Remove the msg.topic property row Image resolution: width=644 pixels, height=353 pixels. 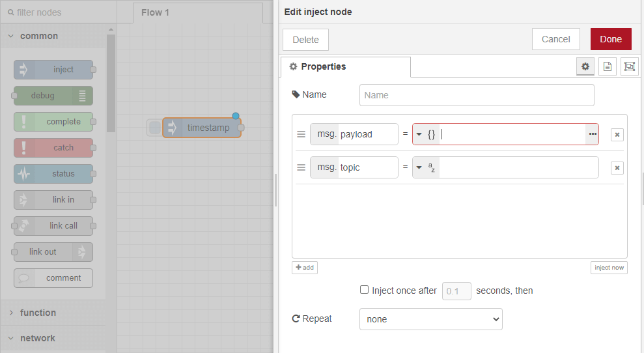pos(617,168)
